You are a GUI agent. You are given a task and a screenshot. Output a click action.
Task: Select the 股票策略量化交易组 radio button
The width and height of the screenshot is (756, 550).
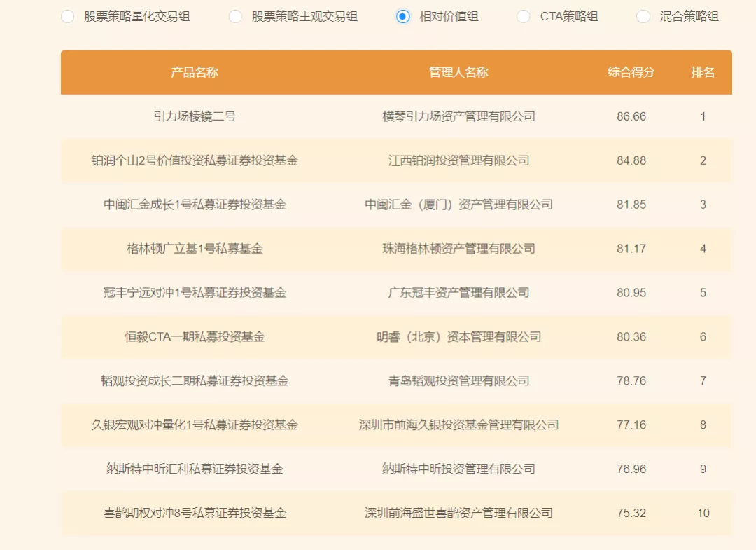point(67,16)
